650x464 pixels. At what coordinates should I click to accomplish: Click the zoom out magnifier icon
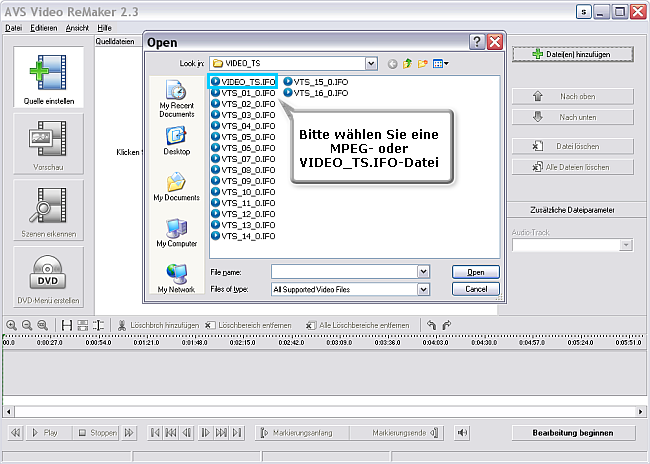[27, 326]
